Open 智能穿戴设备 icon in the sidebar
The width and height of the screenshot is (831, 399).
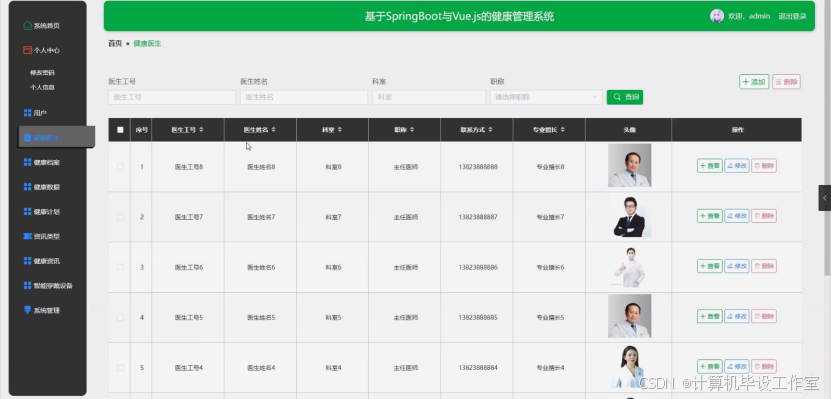click(28, 286)
